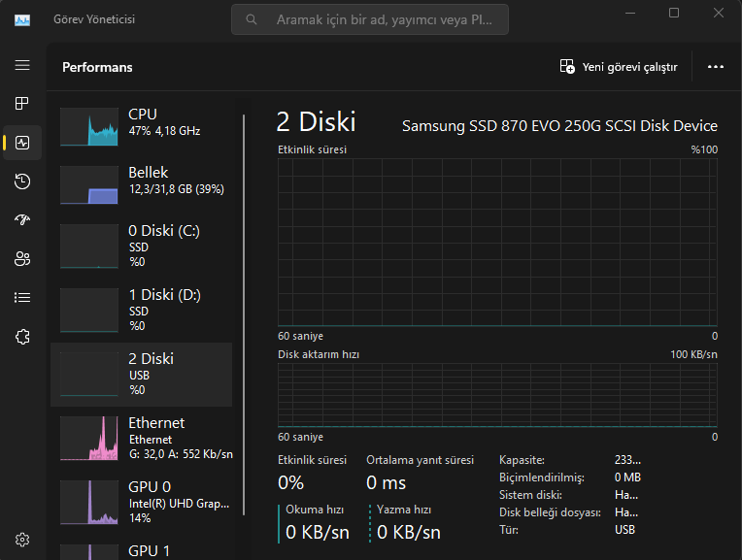Viewport: 742px width, 560px height.
Task: Click the CPU usage graph thumbnail
Action: pos(89,126)
